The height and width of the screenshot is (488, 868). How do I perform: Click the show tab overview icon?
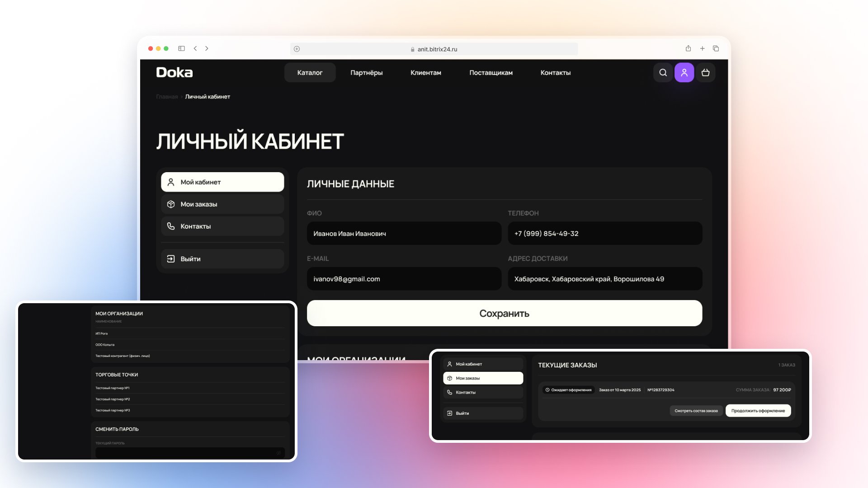coord(716,48)
